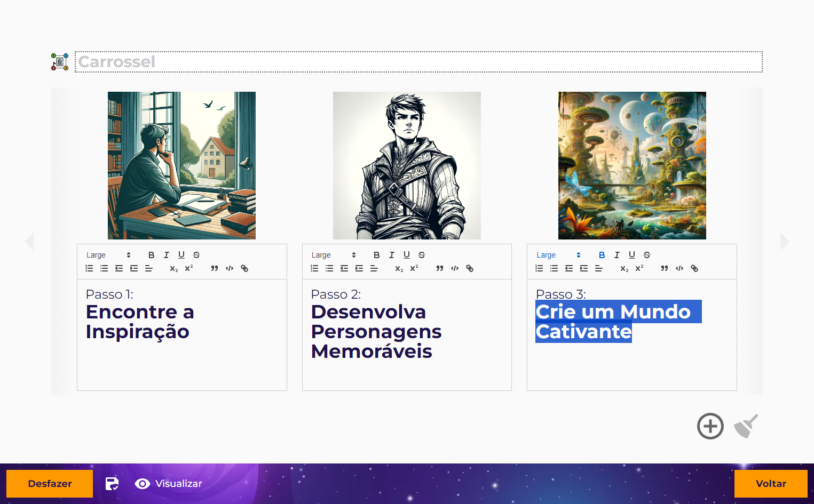Click the Voltar button
Image resolution: width=814 pixels, height=504 pixels.
pos(771,484)
